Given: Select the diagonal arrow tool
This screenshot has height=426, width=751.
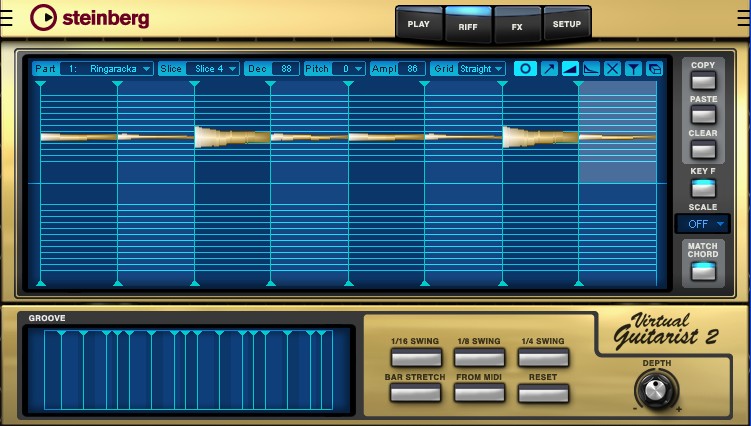Looking at the screenshot, I should coord(549,69).
